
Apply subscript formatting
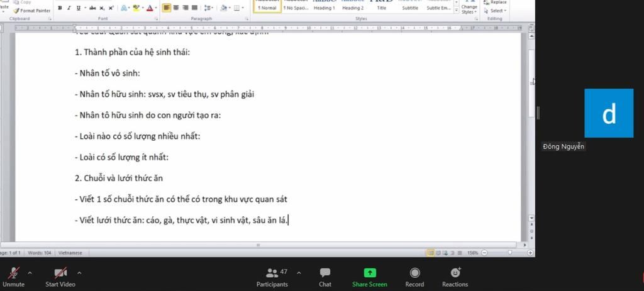coord(102,8)
